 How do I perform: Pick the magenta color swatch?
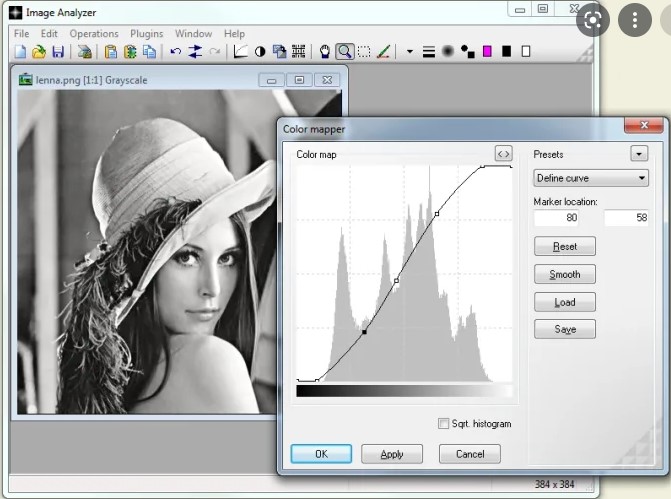[x=487, y=52]
